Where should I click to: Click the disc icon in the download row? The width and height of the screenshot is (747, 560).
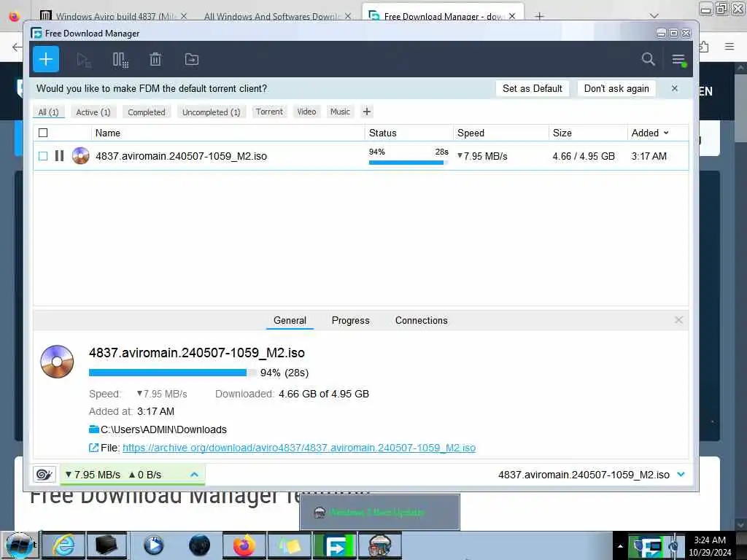(x=80, y=156)
